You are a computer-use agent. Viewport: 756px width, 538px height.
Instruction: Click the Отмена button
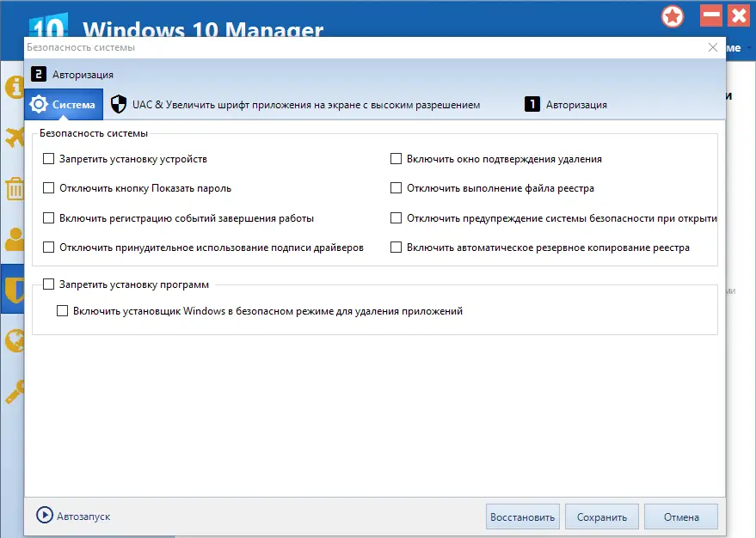tap(681, 517)
